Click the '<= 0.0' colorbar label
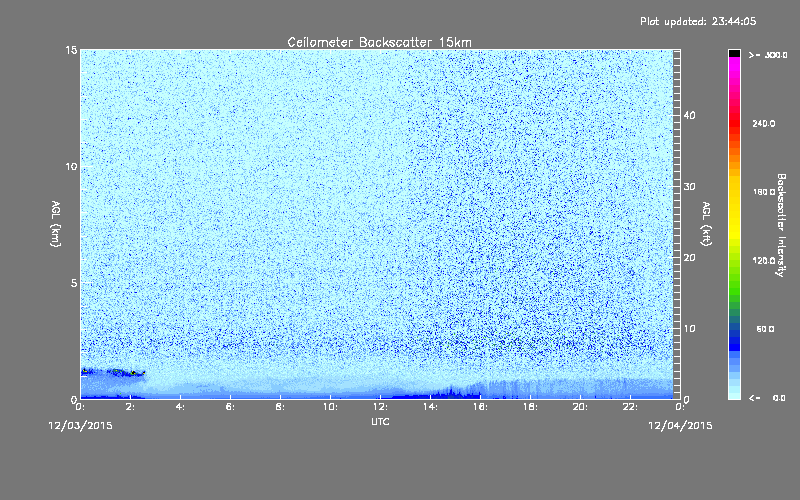This screenshot has height=500, width=800. [767, 398]
